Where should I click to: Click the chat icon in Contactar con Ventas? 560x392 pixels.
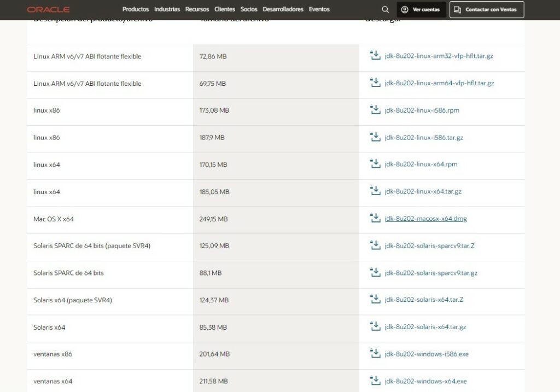point(458,10)
